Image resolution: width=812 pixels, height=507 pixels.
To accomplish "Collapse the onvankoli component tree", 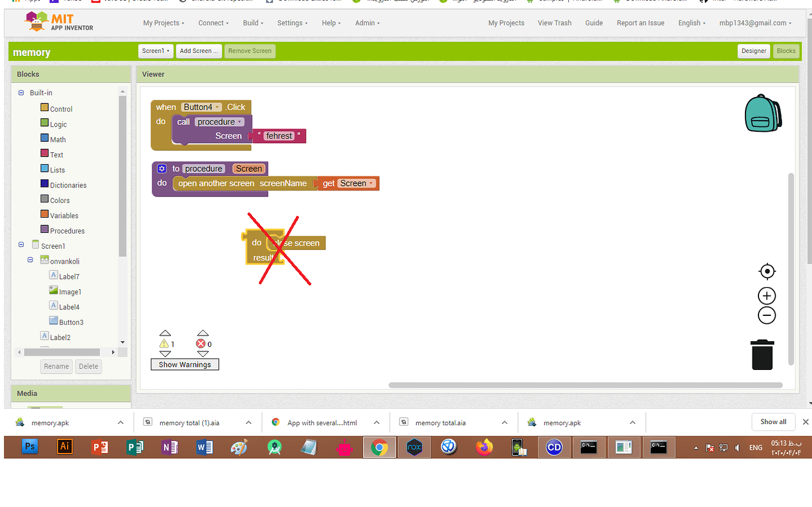I will 30,261.
